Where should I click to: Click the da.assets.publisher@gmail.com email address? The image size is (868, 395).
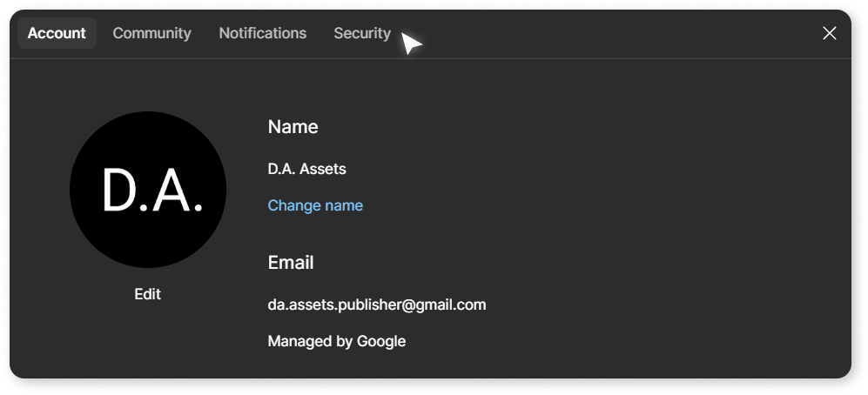(377, 305)
